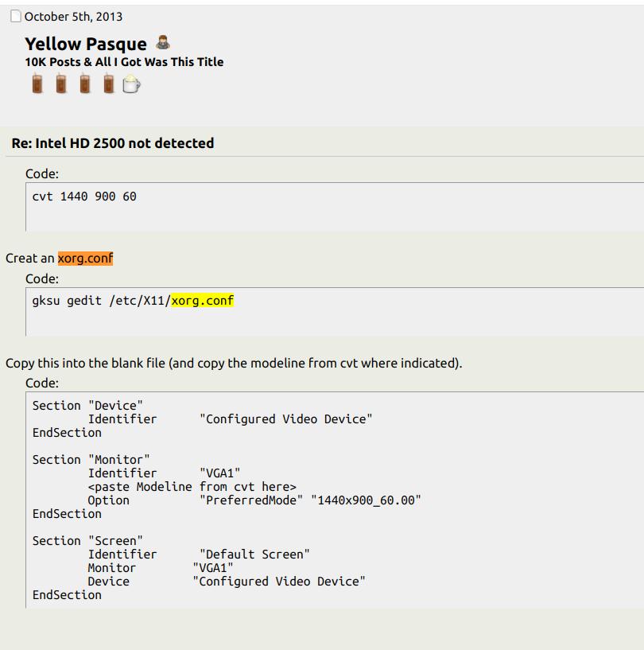Click the '10K Posts' user title text

pyautogui.click(x=124, y=62)
